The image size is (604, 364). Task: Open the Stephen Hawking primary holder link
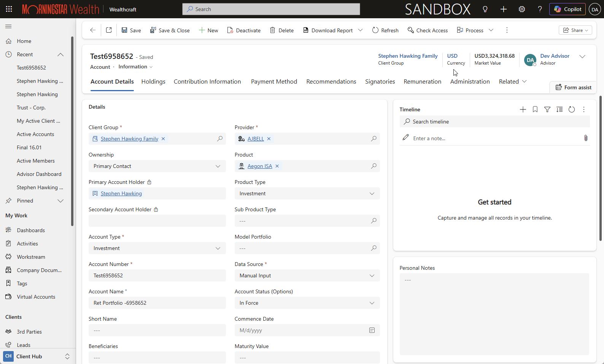click(x=121, y=193)
